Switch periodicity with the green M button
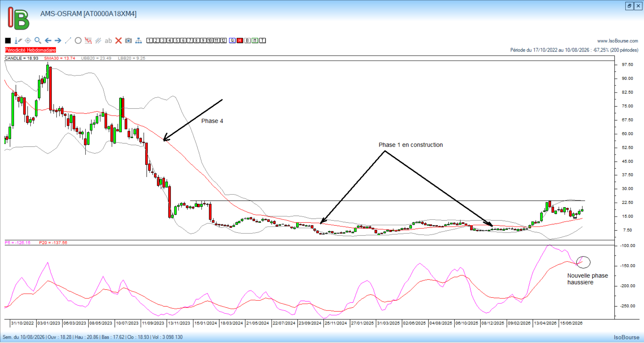 (x=255, y=41)
